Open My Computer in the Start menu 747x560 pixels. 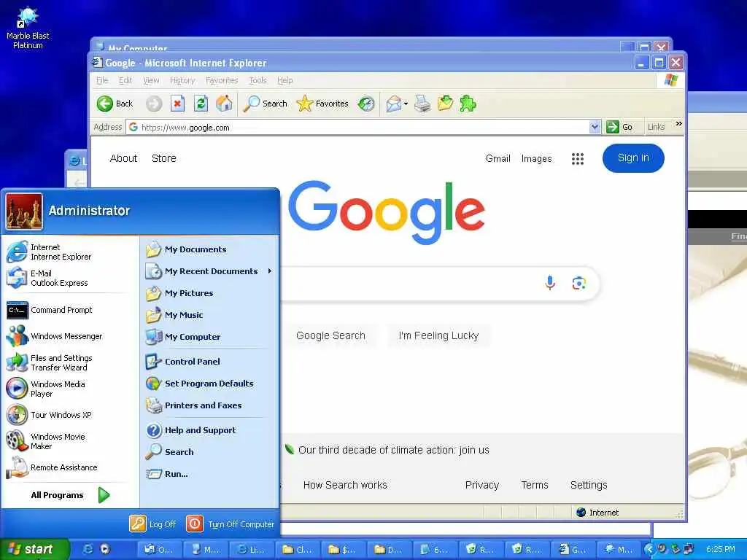point(209,337)
